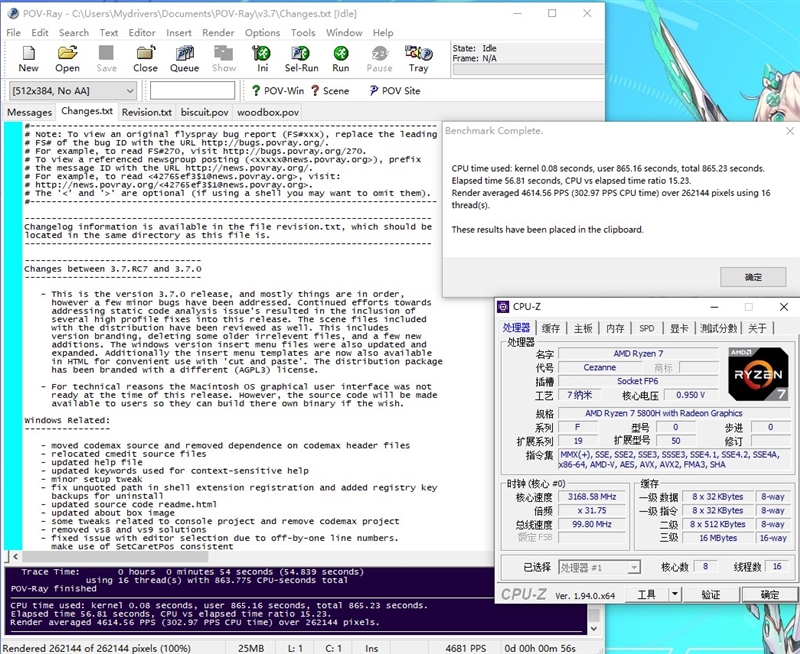Open the Search menu
Image resolution: width=800 pixels, height=654 pixels.
pyautogui.click(x=73, y=33)
